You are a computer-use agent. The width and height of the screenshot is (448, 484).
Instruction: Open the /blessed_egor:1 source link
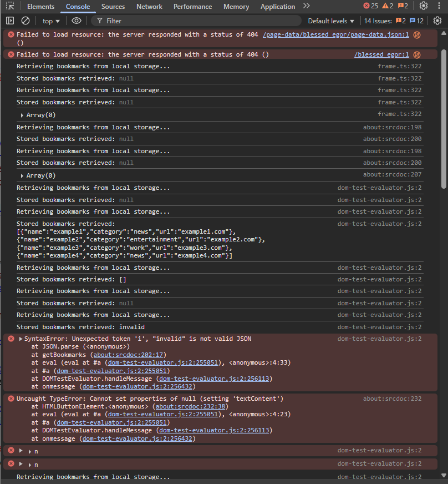[381, 54]
